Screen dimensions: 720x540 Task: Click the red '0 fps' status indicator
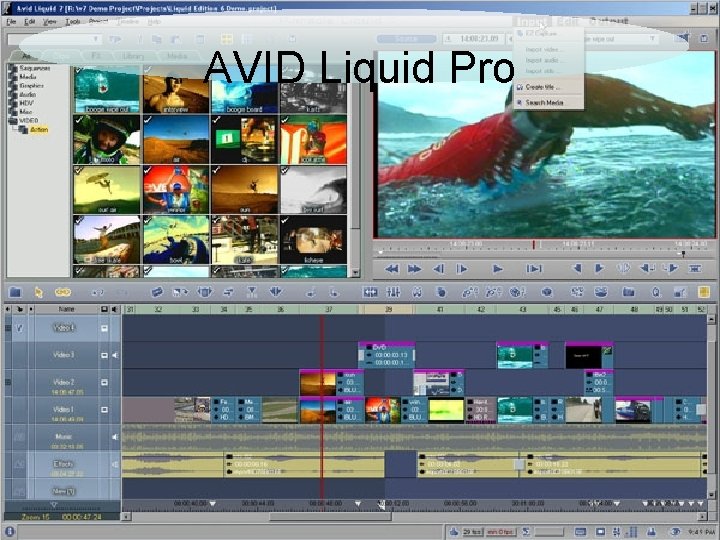[x=501, y=532]
